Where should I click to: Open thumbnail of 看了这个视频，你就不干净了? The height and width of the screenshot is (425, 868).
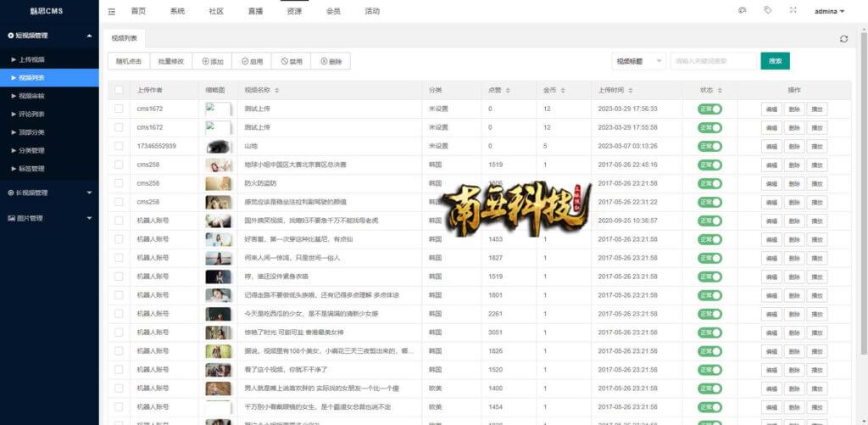[218, 370]
